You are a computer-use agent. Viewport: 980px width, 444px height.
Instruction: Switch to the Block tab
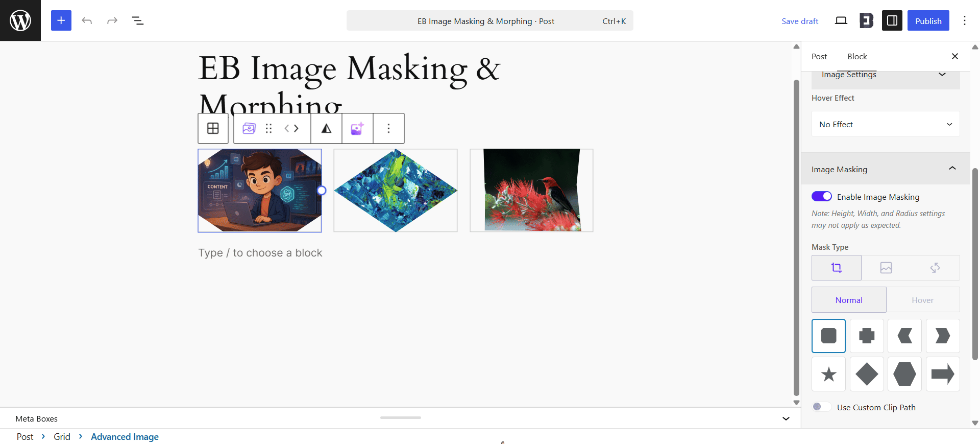857,56
